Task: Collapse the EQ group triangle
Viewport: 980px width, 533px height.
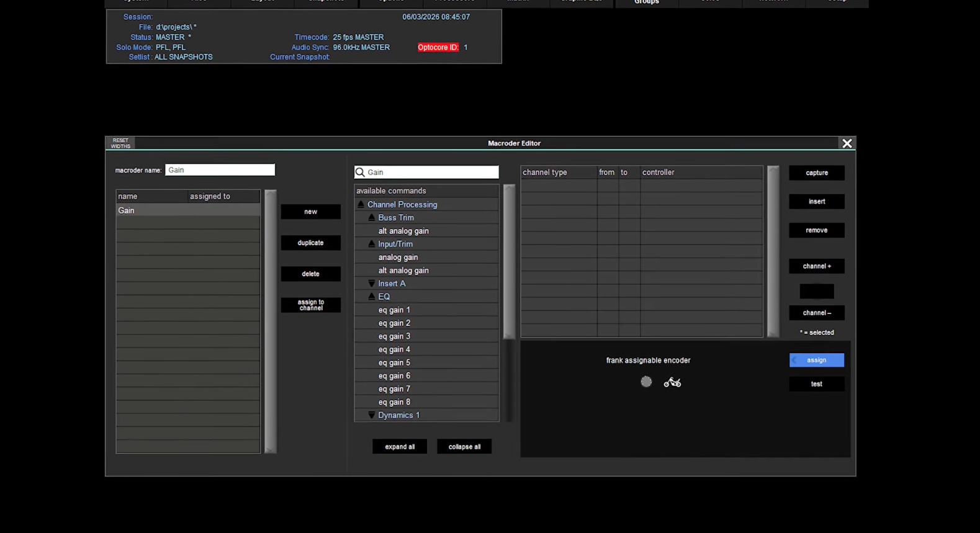Action: (x=372, y=297)
